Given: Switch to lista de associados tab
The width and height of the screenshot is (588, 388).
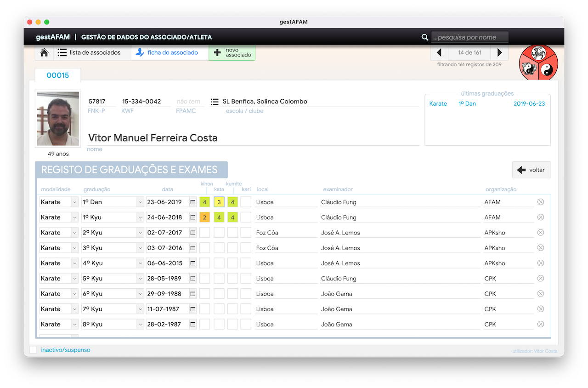Looking at the screenshot, I should (89, 52).
